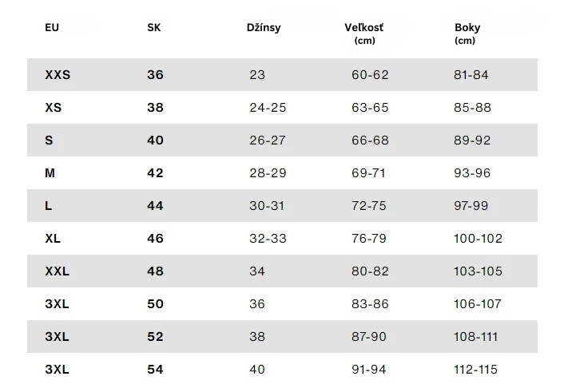Click the XXL size label

click(x=57, y=271)
